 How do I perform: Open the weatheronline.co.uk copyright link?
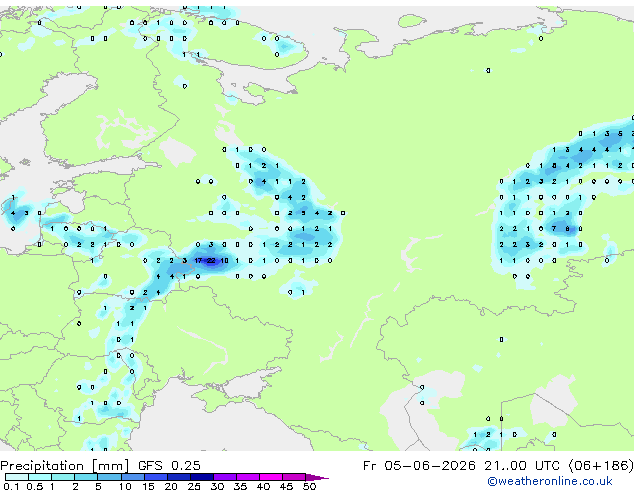[550, 481]
